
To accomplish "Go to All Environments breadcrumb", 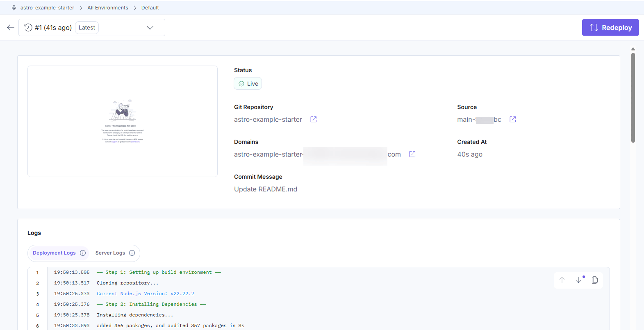I will [x=108, y=8].
